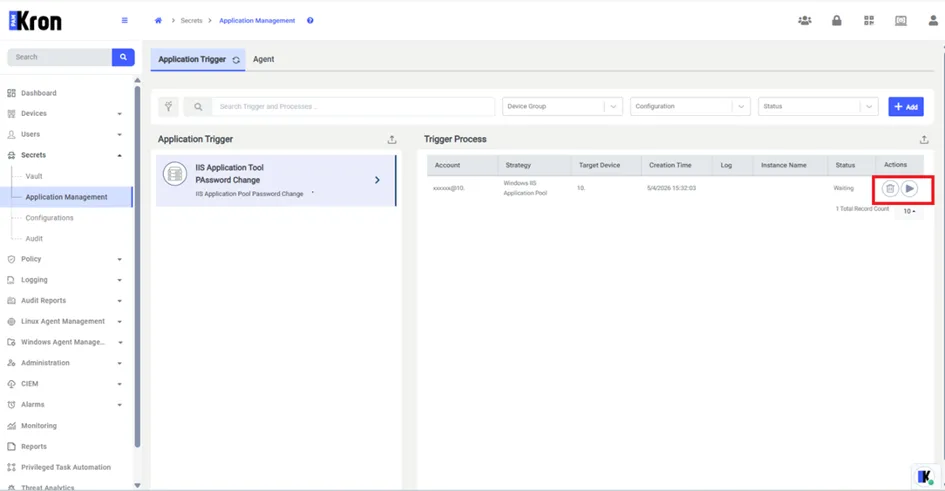Screen dimensions: 945x491
Task: Open the Status filter dropdown
Action: coord(818,107)
